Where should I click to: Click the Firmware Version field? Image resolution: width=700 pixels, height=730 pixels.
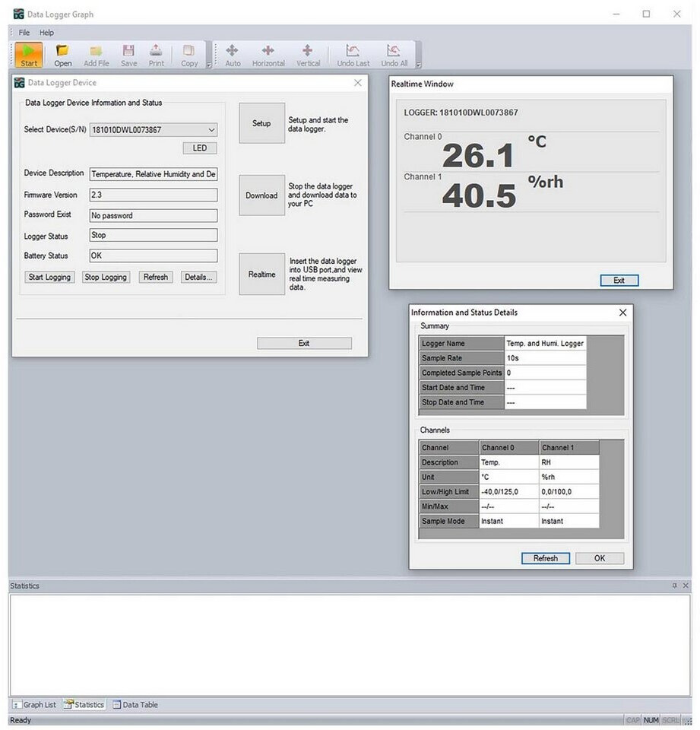[x=153, y=195]
